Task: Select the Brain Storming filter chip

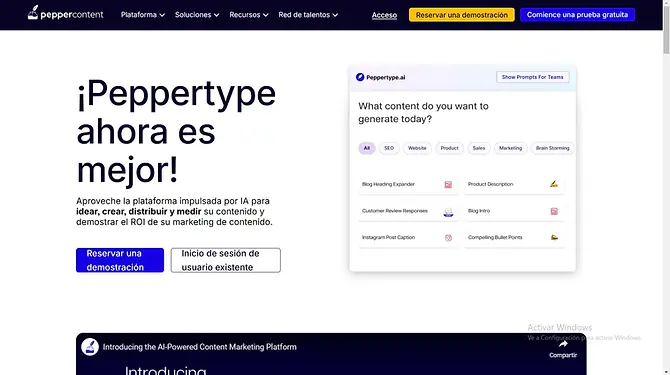Action: click(x=552, y=148)
